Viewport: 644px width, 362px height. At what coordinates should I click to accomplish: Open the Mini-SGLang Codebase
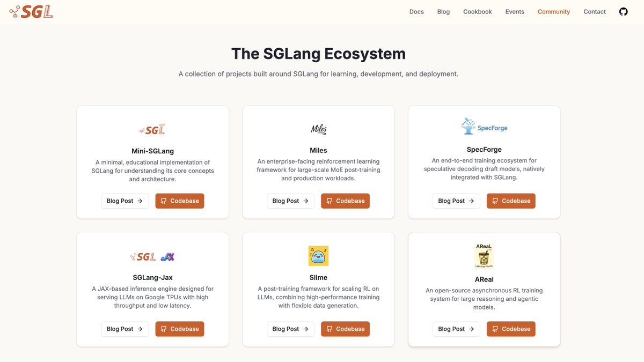(180, 201)
